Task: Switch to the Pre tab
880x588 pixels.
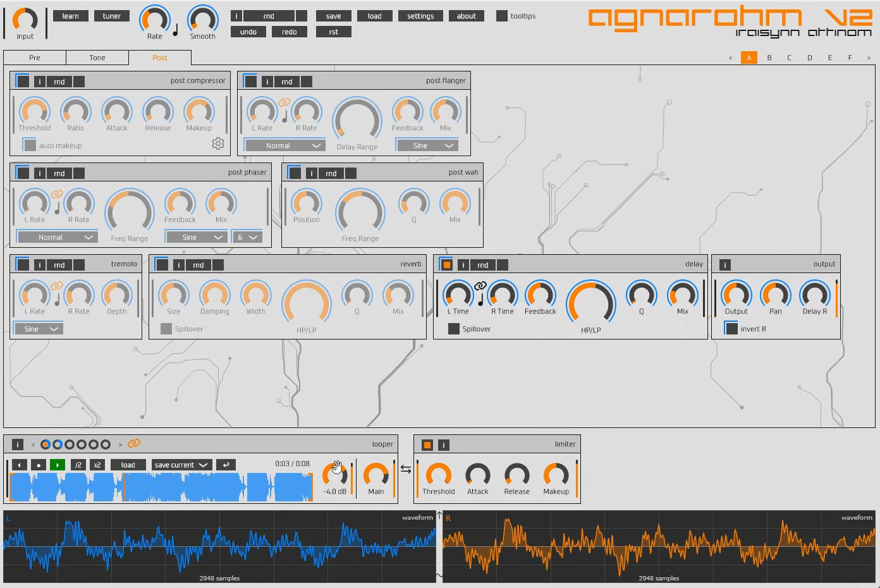Action: point(35,58)
